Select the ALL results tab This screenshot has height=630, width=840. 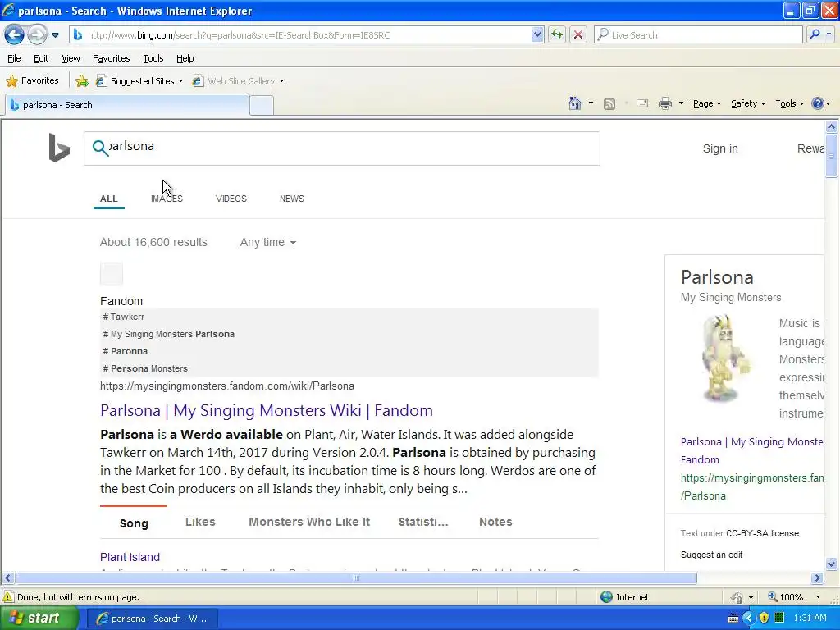click(109, 199)
